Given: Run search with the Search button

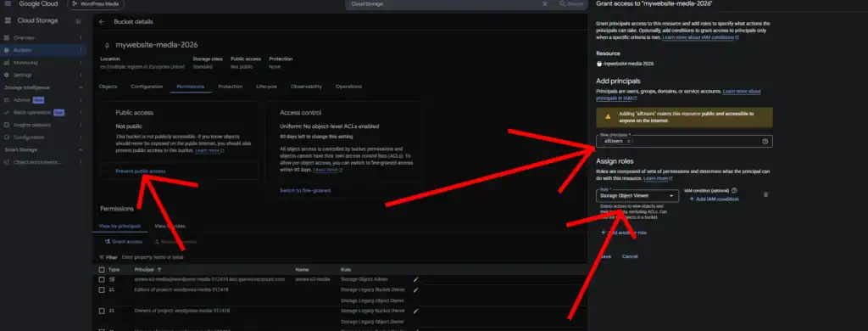Looking at the screenshot, I should click(x=571, y=4).
